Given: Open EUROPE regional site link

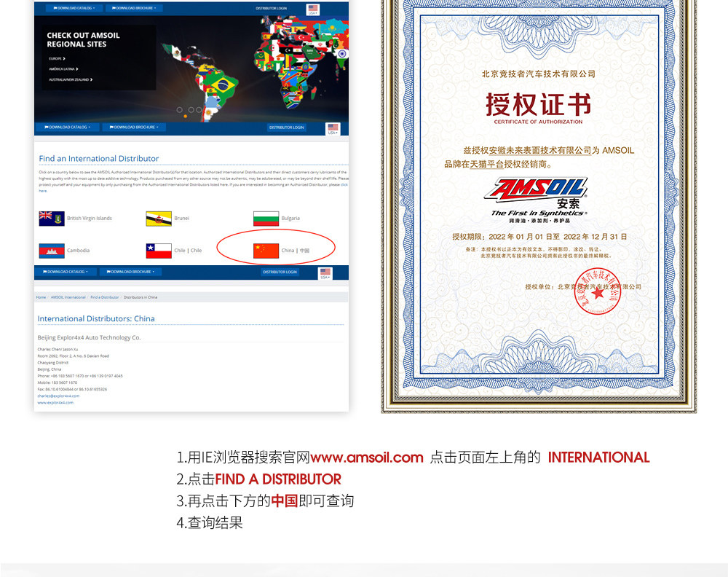Looking at the screenshot, I should (57, 58).
